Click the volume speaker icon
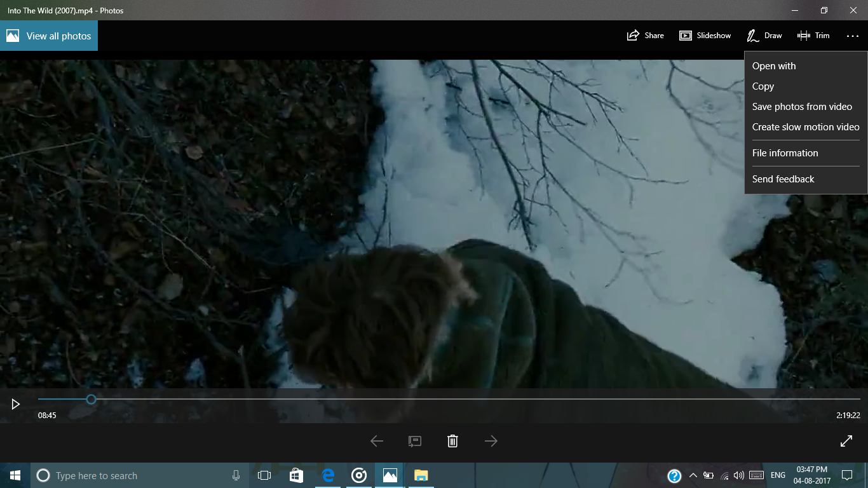This screenshot has height=488, width=868. 738,475
